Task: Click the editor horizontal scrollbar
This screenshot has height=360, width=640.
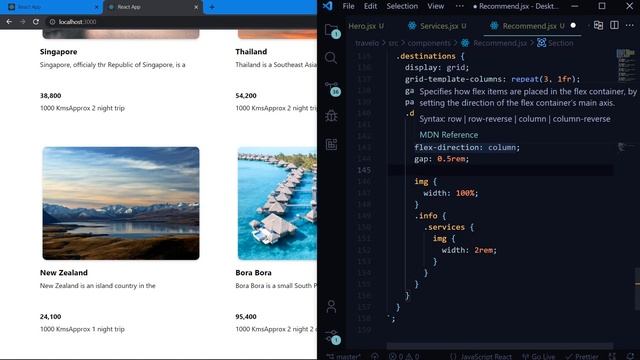Action: point(500,346)
